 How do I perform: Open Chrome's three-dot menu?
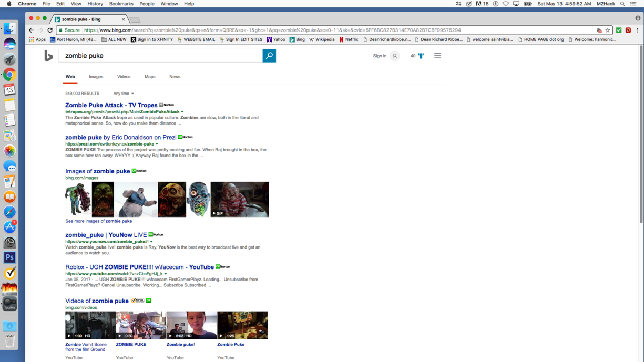638,30
